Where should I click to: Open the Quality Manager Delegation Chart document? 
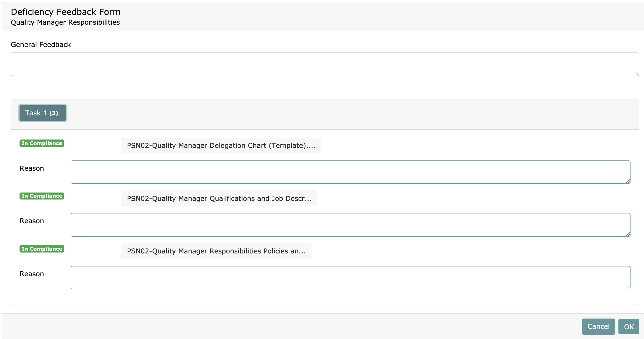pyautogui.click(x=221, y=146)
